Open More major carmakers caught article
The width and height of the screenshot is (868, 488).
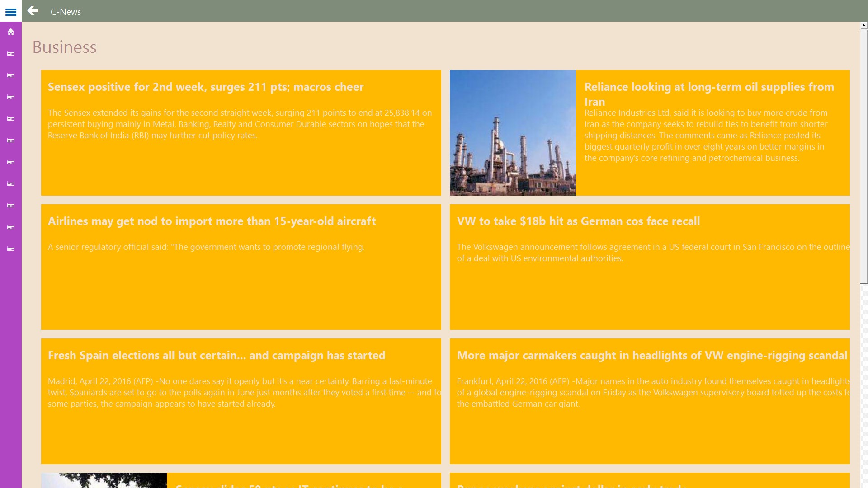coord(651,356)
